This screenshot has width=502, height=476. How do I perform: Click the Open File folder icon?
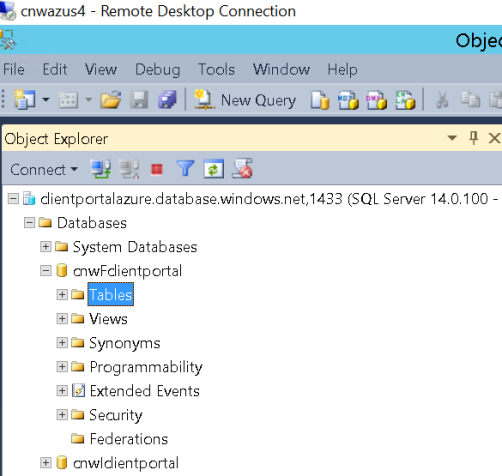111,99
